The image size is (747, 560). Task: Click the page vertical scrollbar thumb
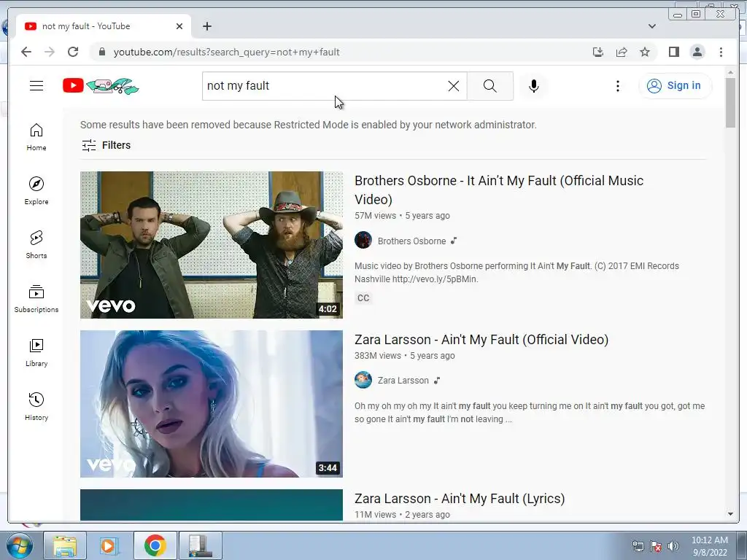coord(730,102)
